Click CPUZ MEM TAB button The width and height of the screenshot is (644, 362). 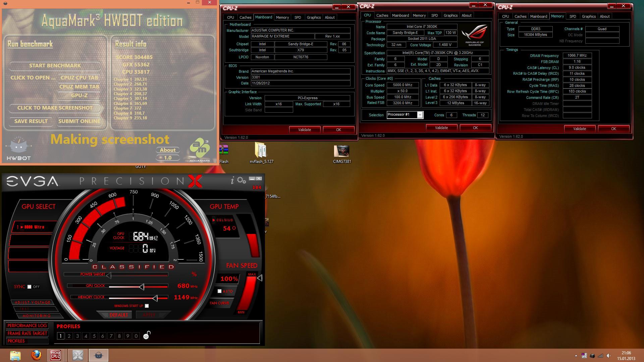coord(79,86)
